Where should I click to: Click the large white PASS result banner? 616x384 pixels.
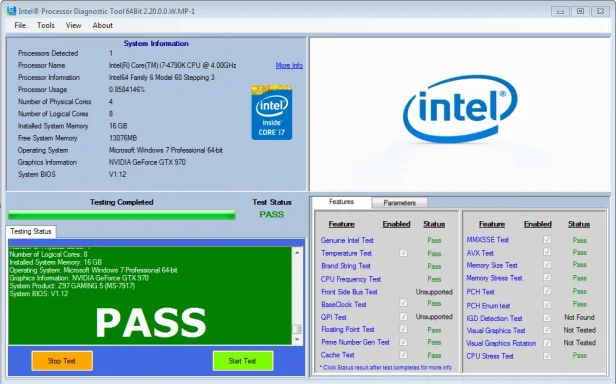[151, 323]
